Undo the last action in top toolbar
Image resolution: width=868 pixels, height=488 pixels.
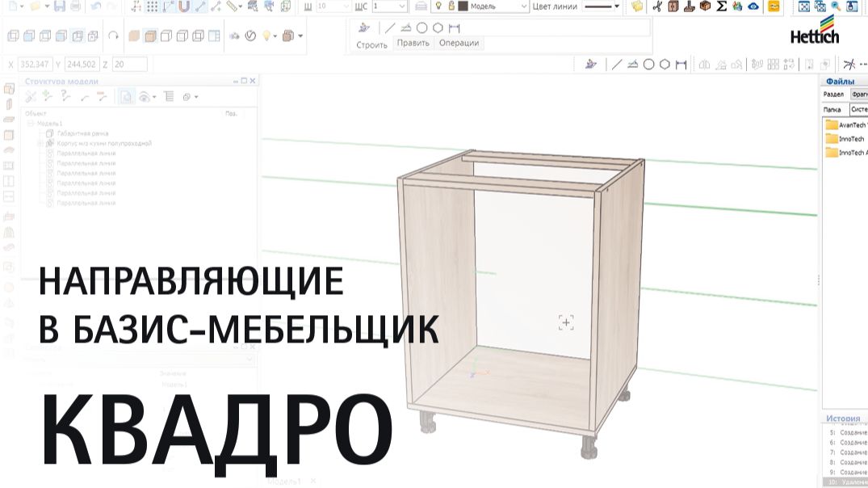click(95, 6)
